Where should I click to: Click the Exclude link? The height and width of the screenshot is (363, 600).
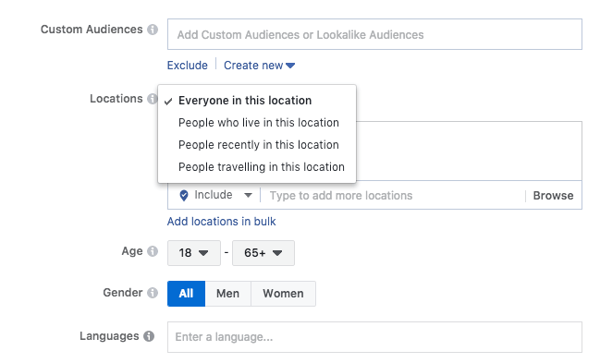pyautogui.click(x=187, y=65)
